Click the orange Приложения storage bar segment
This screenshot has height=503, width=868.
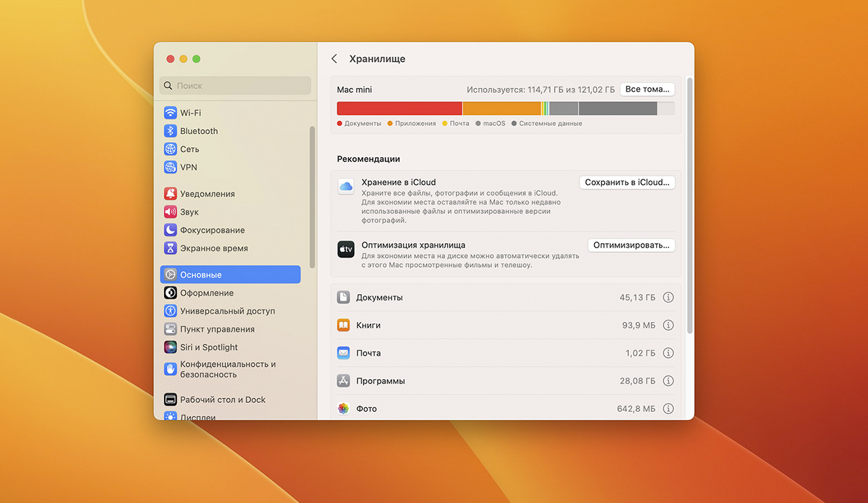(x=502, y=108)
